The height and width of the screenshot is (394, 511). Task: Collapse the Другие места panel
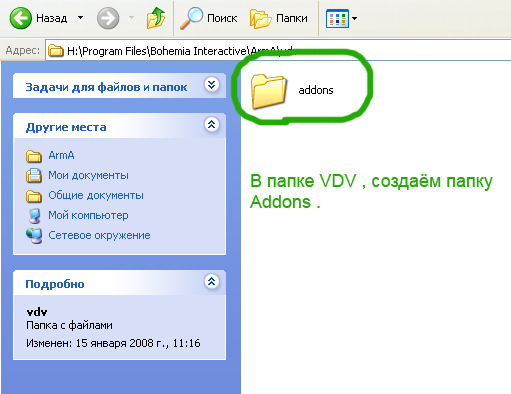click(212, 125)
